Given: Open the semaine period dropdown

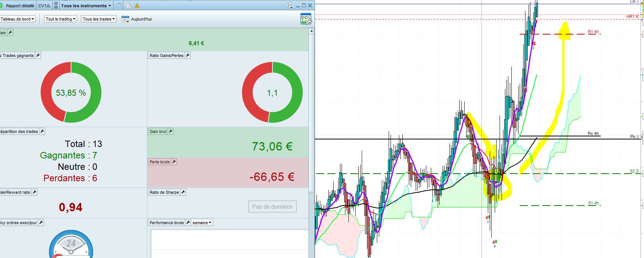Looking at the screenshot, I should coord(202,223).
